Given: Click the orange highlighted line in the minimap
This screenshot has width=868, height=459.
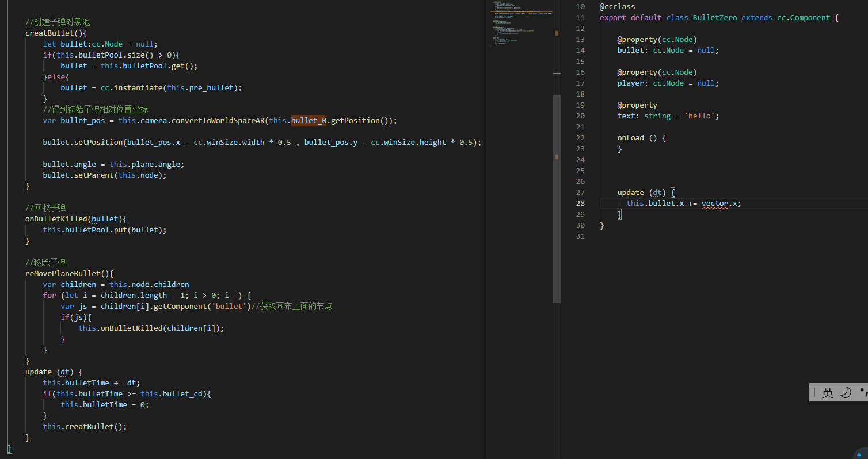Looking at the screenshot, I should point(523,11).
